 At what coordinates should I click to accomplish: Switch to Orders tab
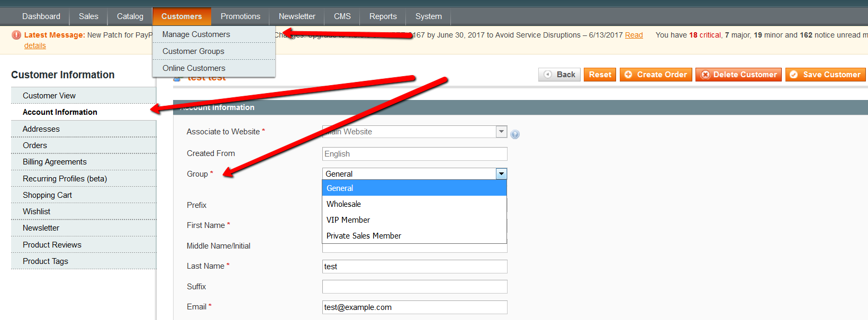click(84, 145)
